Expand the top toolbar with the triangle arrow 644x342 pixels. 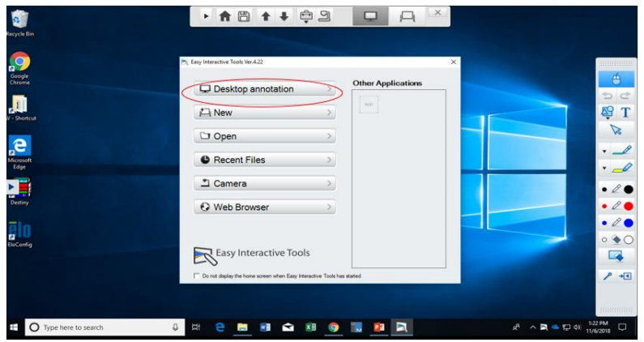(207, 16)
